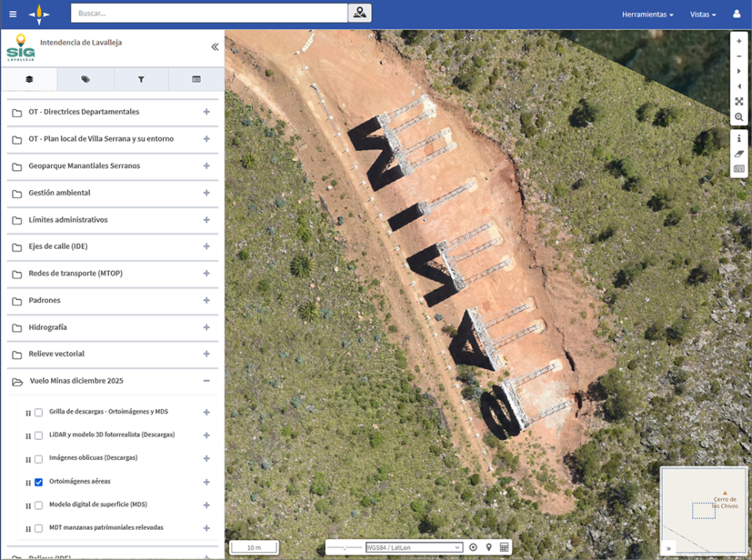The height and width of the screenshot is (560, 752).
Task: Open options for MDT manzanas patrimoniales layer
Action: tap(207, 528)
